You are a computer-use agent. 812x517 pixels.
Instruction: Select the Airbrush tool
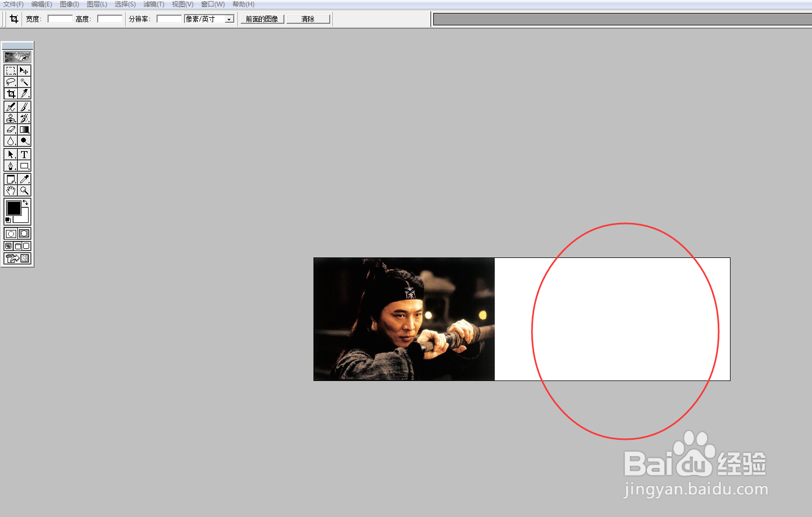[x=11, y=107]
